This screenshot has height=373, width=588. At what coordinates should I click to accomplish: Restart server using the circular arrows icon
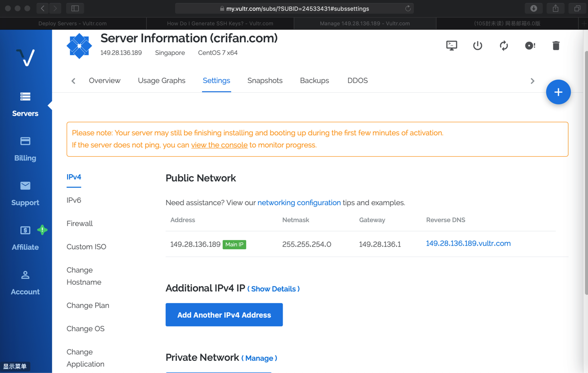click(x=504, y=46)
